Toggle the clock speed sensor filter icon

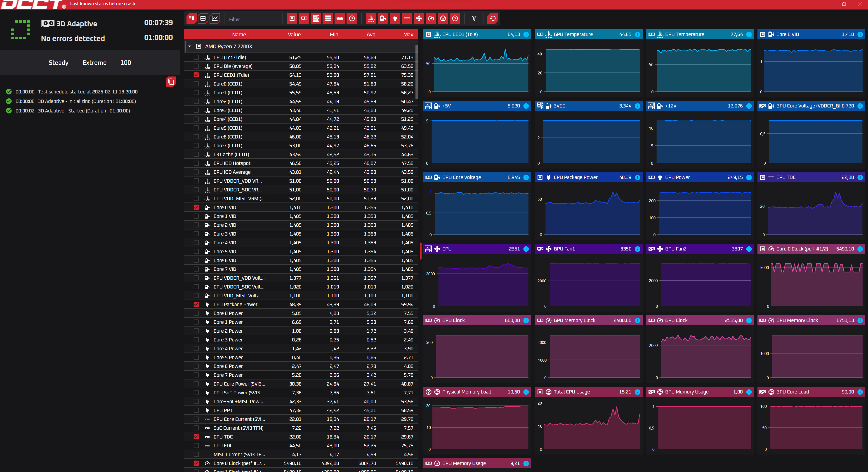tap(431, 19)
